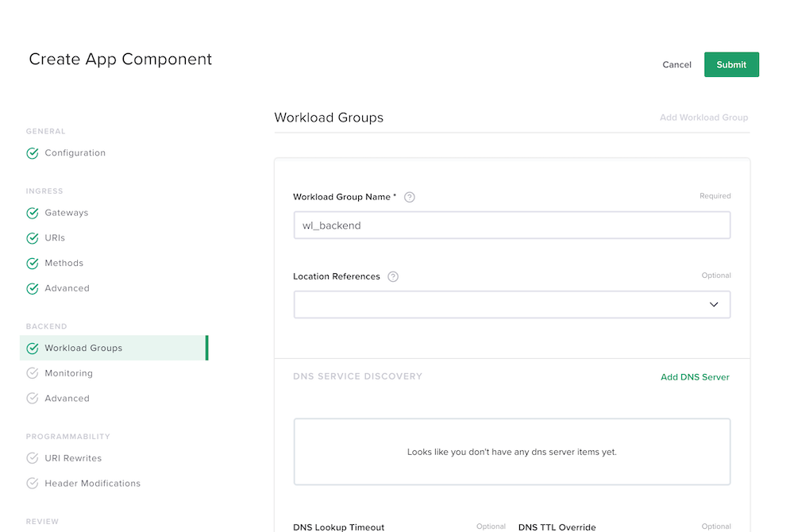Click the checkmark icon next to Configuration
Image resolution: width=794 pixels, height=532 pixels.
point(33,153)
